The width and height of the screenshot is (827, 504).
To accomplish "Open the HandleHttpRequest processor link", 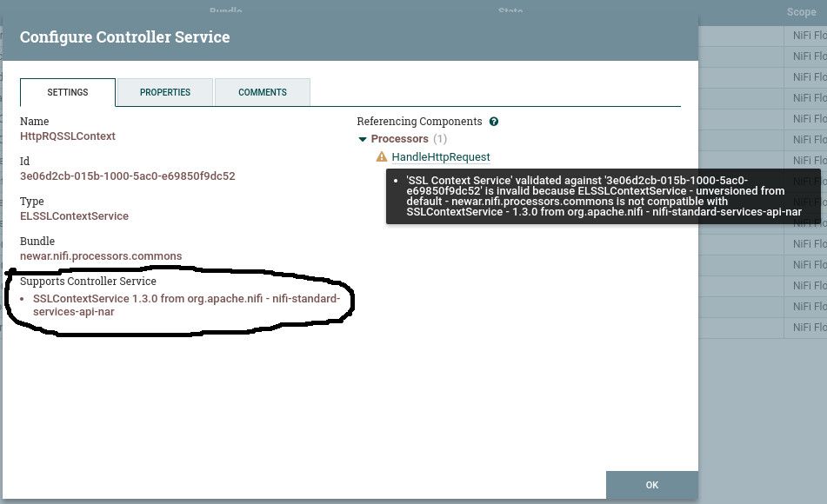I will click(441, 157).
